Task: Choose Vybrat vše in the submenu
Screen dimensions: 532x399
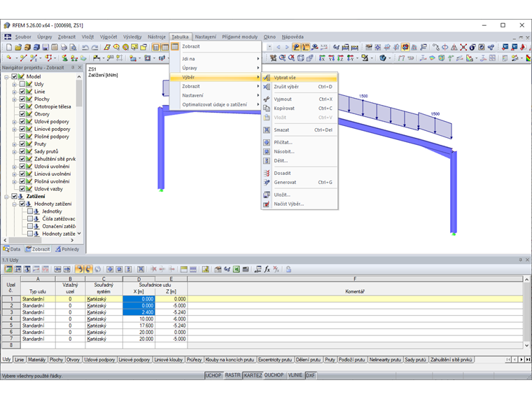Action: [x=300, y=78]
